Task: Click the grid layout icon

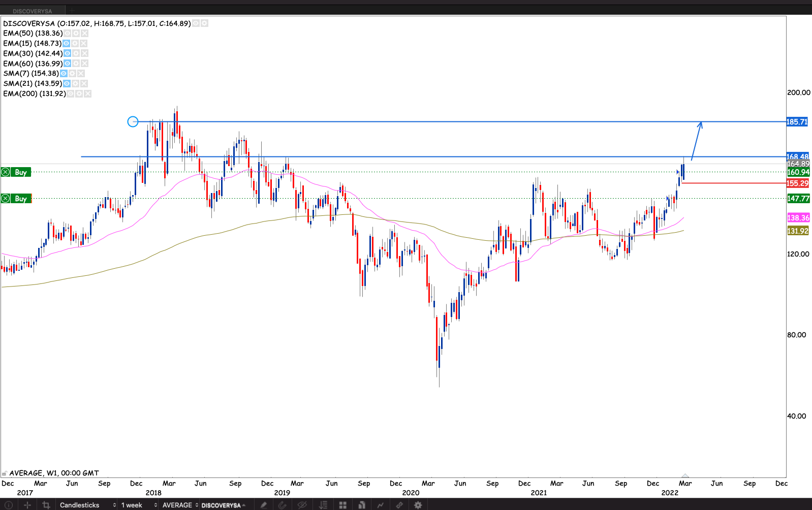Action: pos(343,505)
